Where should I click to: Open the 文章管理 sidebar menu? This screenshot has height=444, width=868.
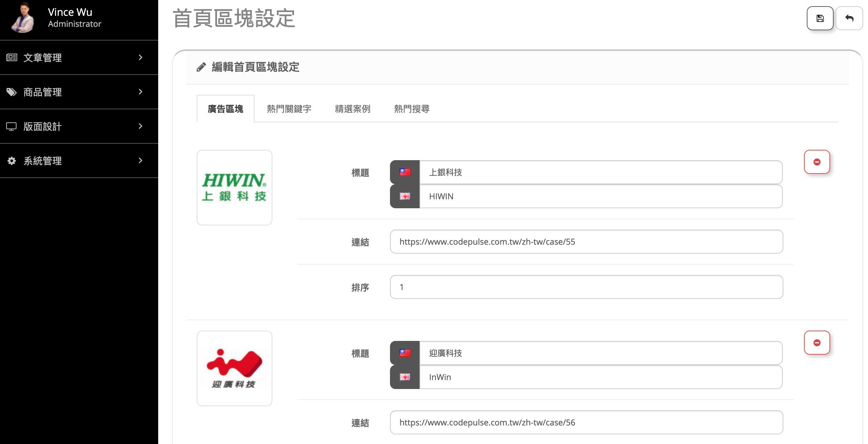point(79,57)
